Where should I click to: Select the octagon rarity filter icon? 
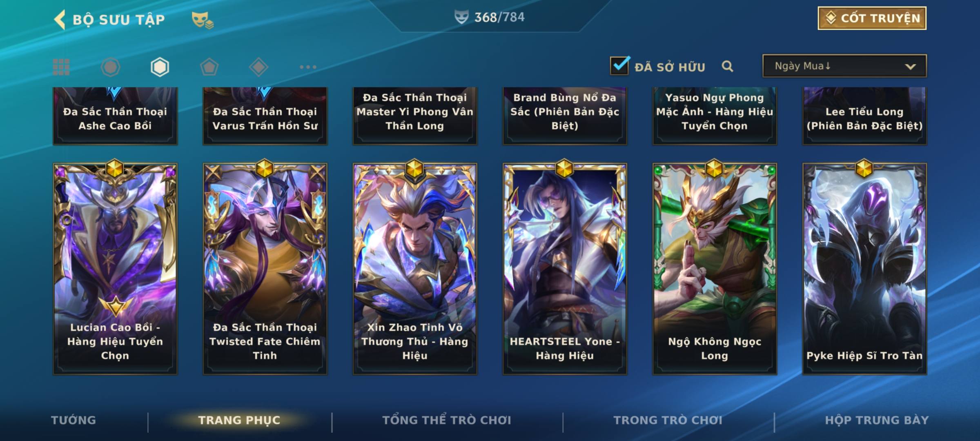click(110, 67)
